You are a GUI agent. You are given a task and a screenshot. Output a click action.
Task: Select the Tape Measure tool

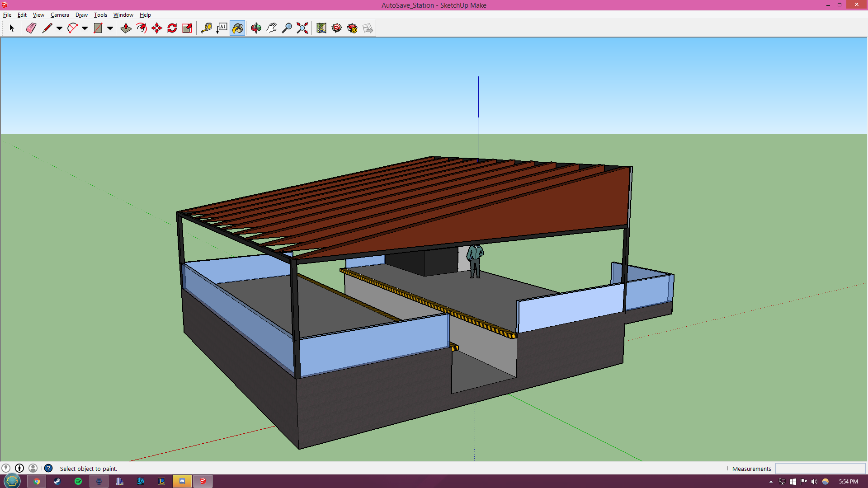pos(206,28)
